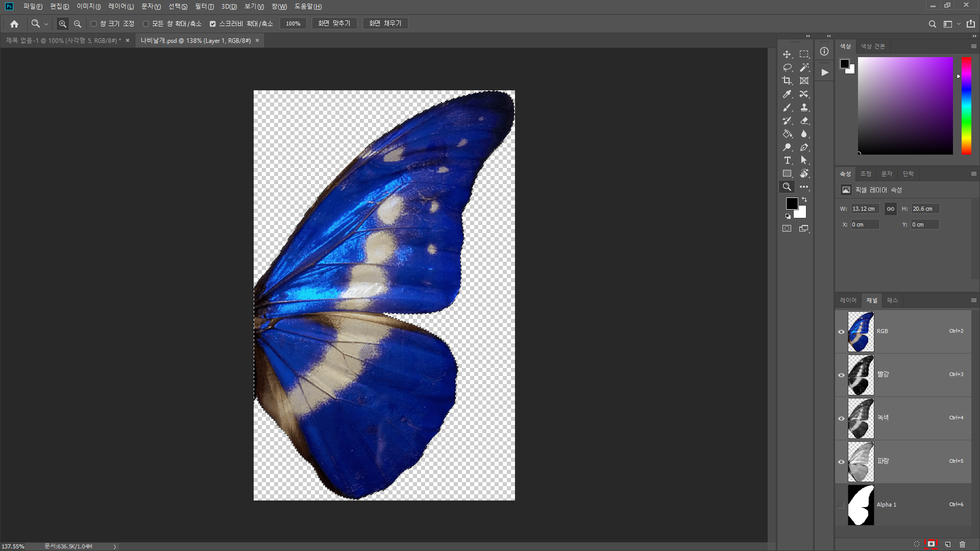
Task: Enable the 창 크기 조정 checkbox
Action: tap(94, 23)
